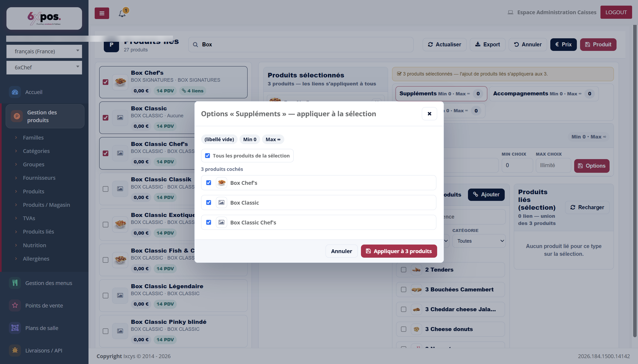Uncheck Box Classic Chef's in dialog list
Screen dimensions: 638x364
209,222
